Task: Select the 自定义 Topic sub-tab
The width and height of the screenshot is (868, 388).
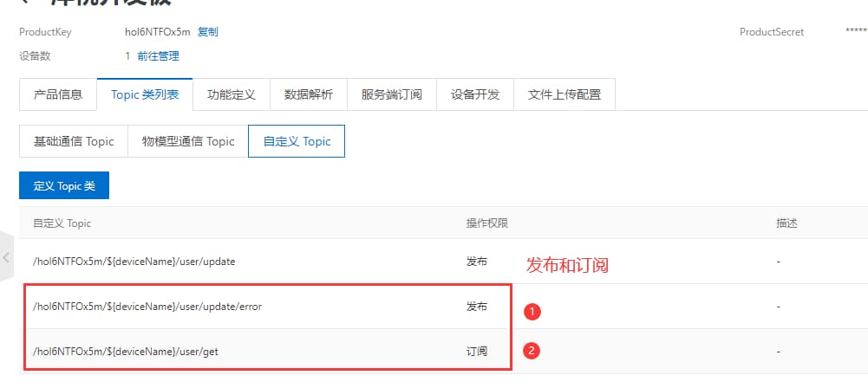Action: [297, 141]
